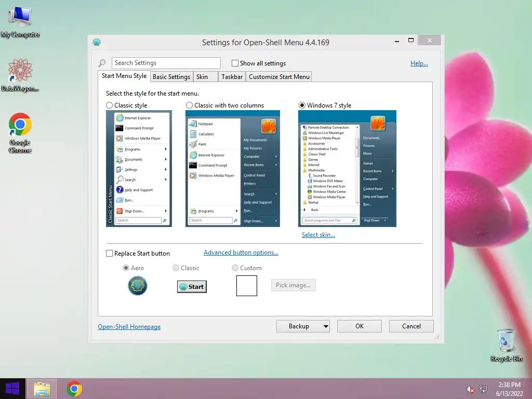532x399 pixels.
Task: Click the Open-Shell shell icon in title bar
Action: point(97,42)
